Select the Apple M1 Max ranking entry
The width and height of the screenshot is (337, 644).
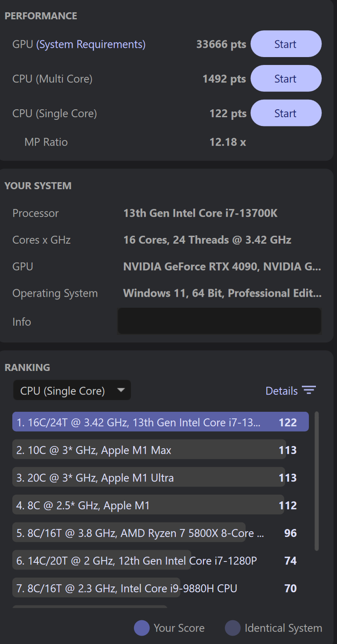149,450
